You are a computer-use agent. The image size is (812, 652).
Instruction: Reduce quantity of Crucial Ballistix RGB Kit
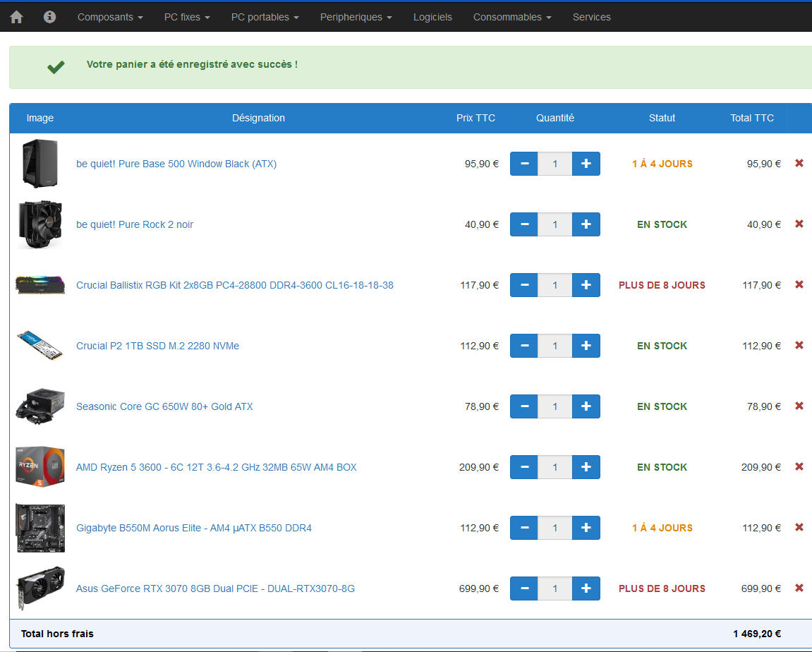click(524, 285)
